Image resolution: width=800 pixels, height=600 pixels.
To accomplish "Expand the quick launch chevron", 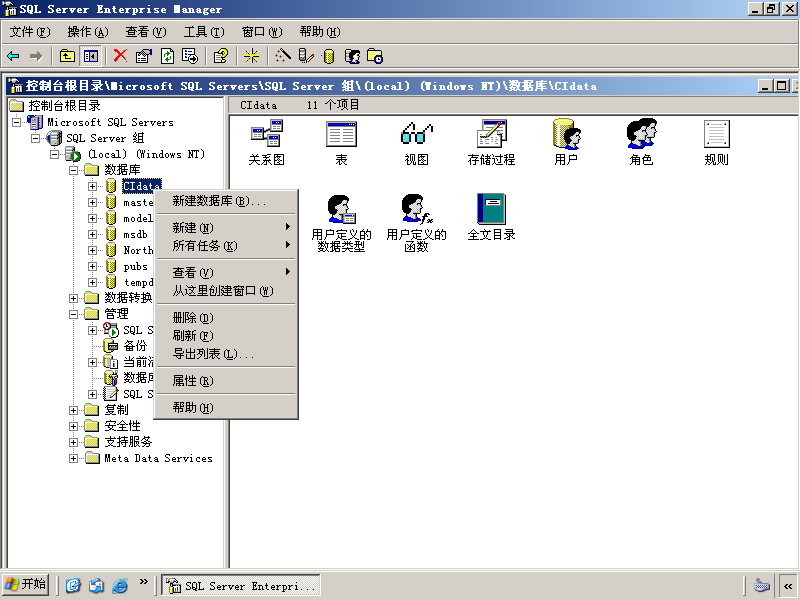I will 143,582.
